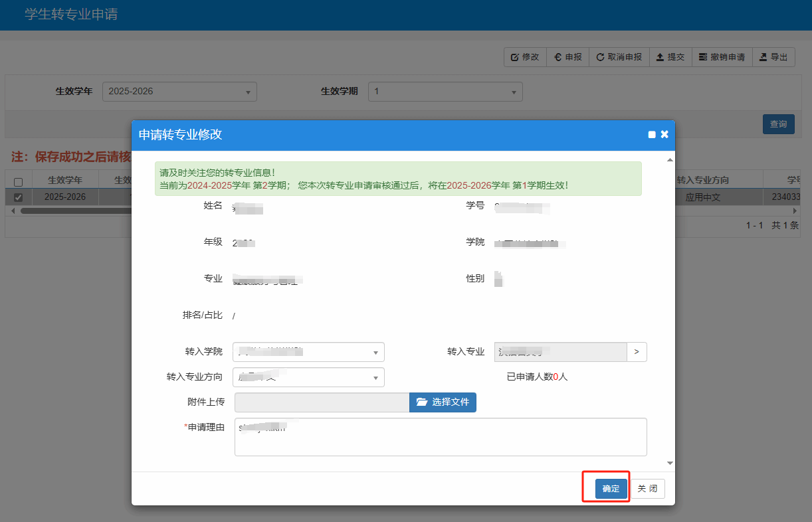Close the dialog with the X icon
Viewport: 812px width, 522px height.
664,134
